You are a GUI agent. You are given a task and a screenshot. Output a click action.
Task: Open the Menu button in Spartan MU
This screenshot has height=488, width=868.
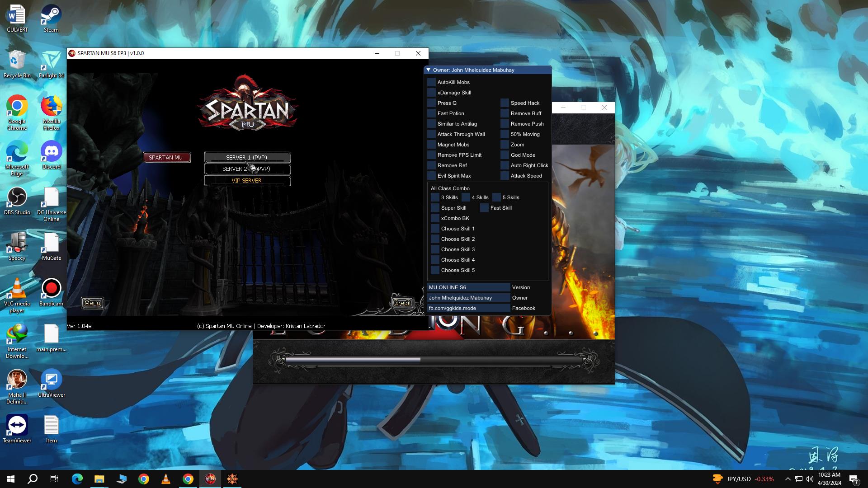tap(93, 303)
